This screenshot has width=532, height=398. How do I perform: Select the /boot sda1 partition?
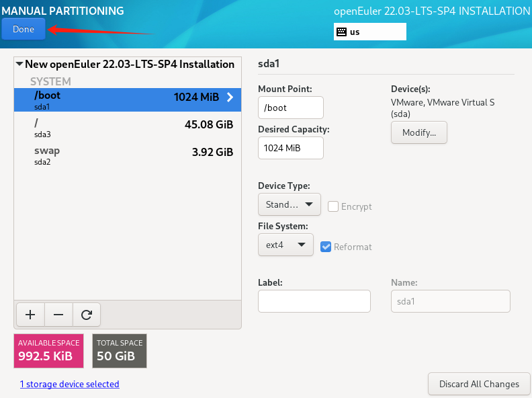click(x=128, y=100)
